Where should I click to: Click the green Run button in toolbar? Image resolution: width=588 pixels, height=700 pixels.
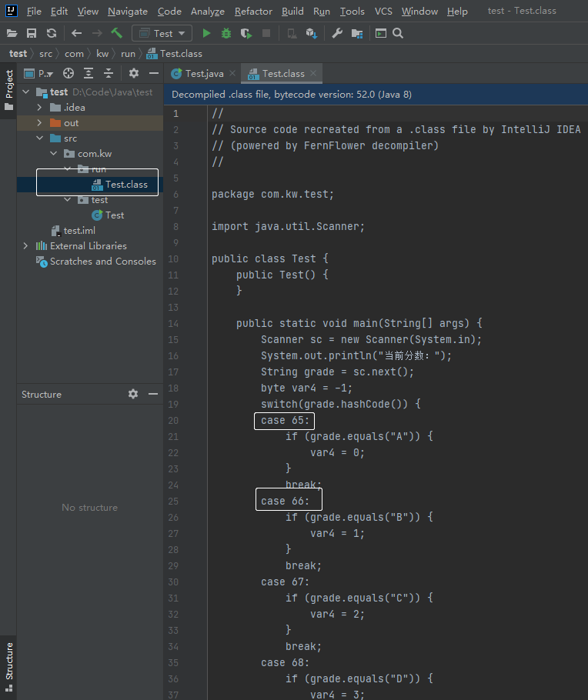tap(206, 33)
